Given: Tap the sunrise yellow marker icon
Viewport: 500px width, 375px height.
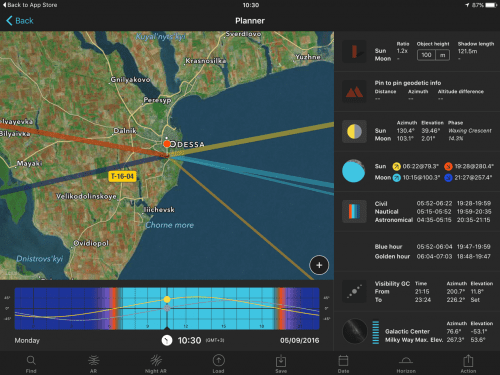Looking at the screenshot, I should tap(396, 166).
